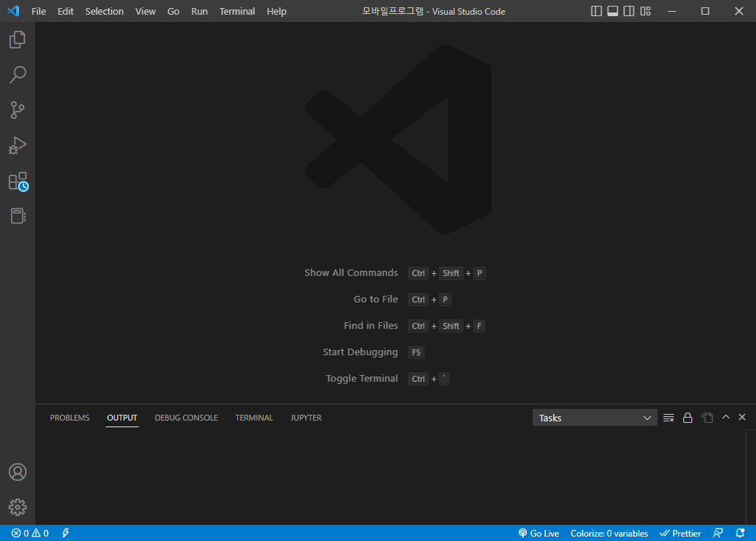Open the output log file in editor icon
756x541 pixels.
point(707,418)
